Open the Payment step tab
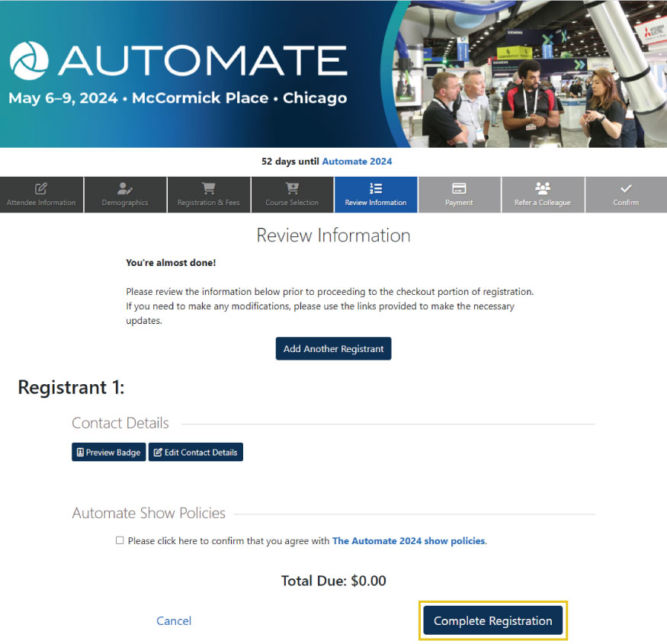Screen dimensions: 667x644 tap(459, 195)
